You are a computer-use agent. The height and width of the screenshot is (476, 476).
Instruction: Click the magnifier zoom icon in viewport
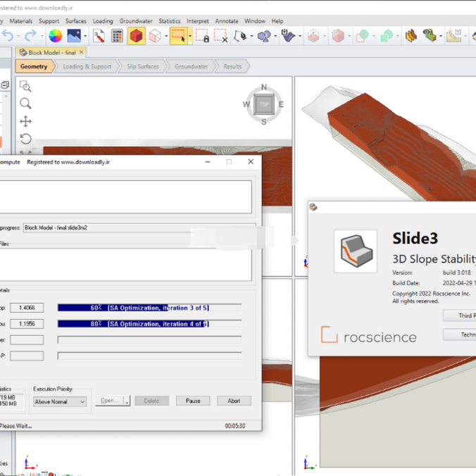25,104
